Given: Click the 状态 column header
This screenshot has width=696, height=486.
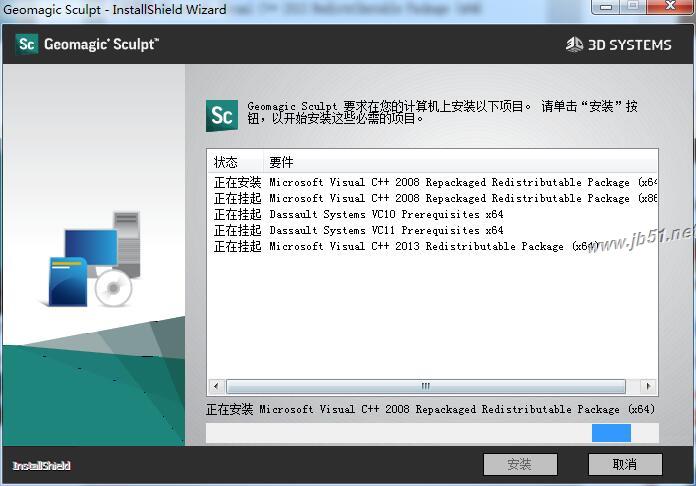Looking at the screenshot, I should pyautogui.click(x=235, y=162).
